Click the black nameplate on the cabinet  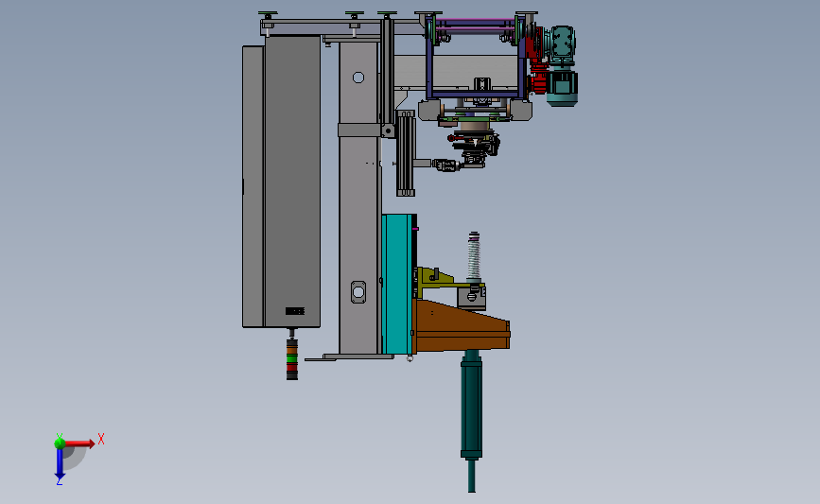[295, 311]
